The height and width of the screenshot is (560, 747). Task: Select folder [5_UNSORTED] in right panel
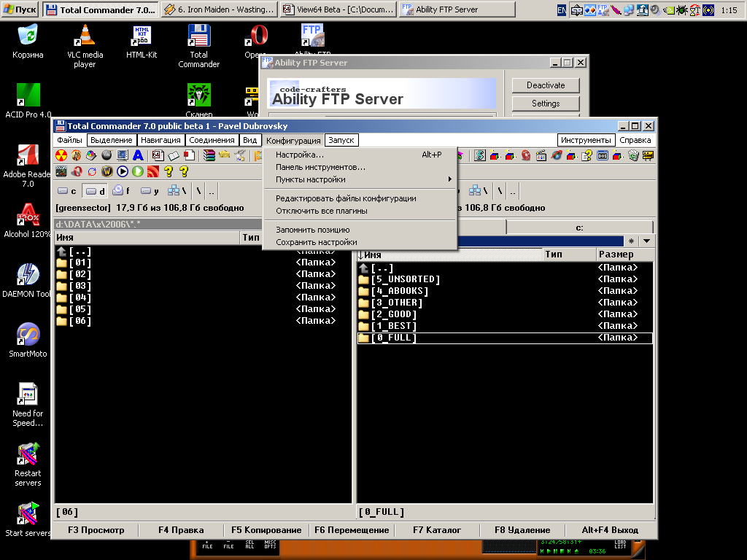505,279
